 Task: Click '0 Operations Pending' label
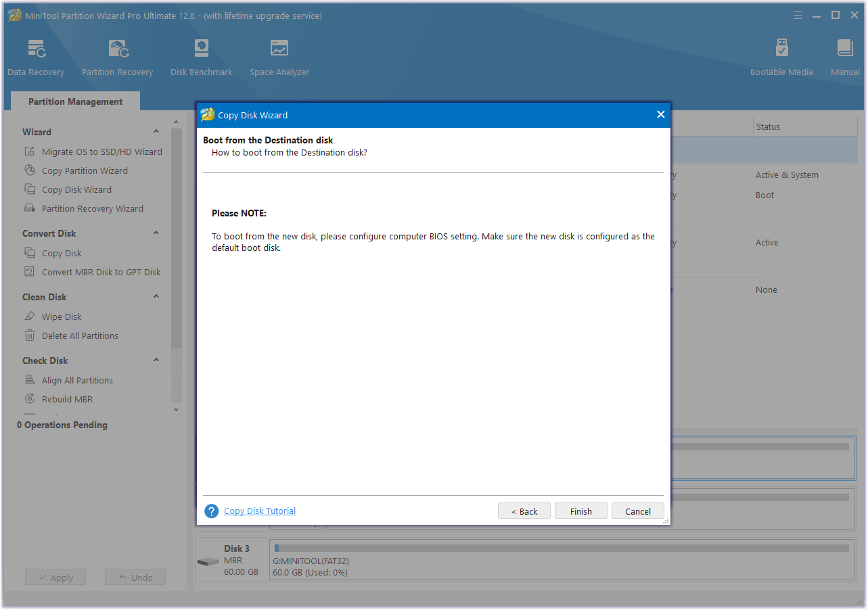pos(62,425)
